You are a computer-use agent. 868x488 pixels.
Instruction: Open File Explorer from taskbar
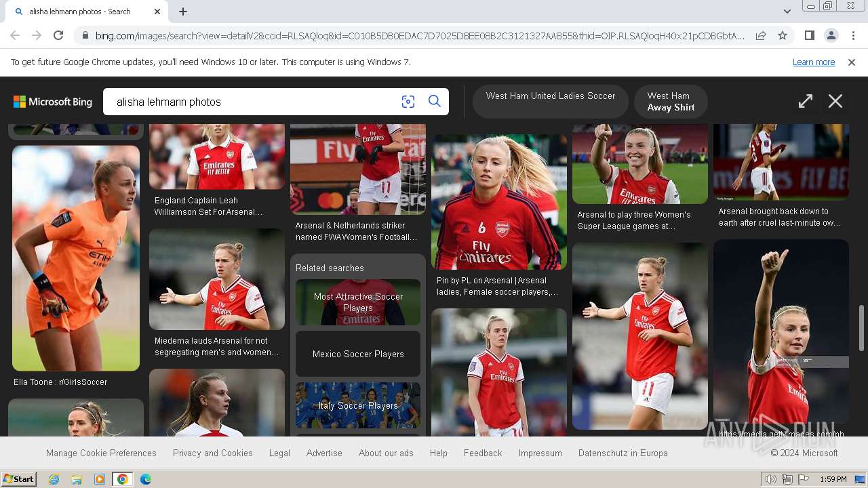(x=77, y=479)
